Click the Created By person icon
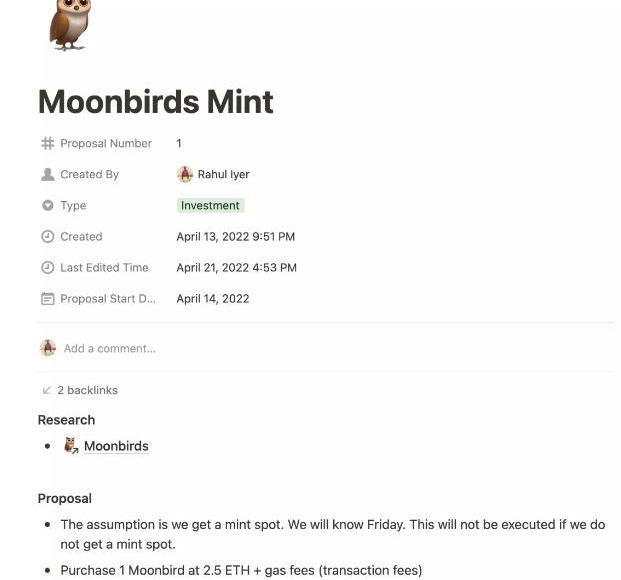 pyautogui.click(x=48, y=174)
